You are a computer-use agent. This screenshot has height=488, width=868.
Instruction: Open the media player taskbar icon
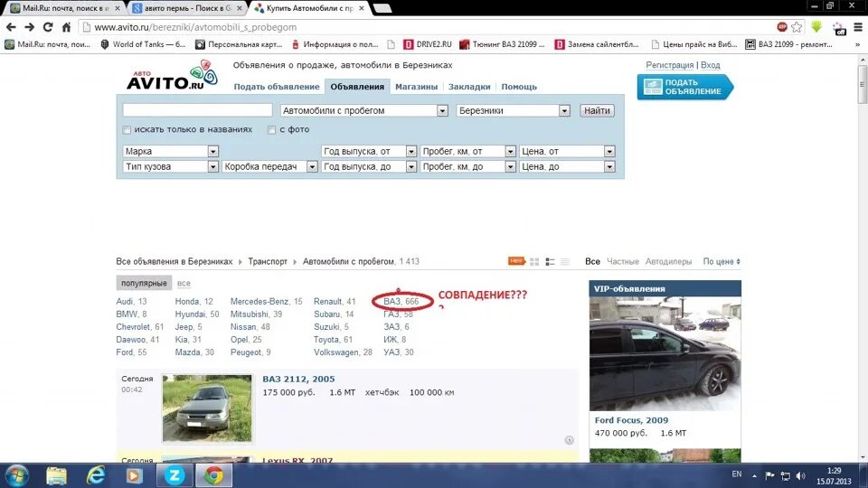(x=134, y=476)
